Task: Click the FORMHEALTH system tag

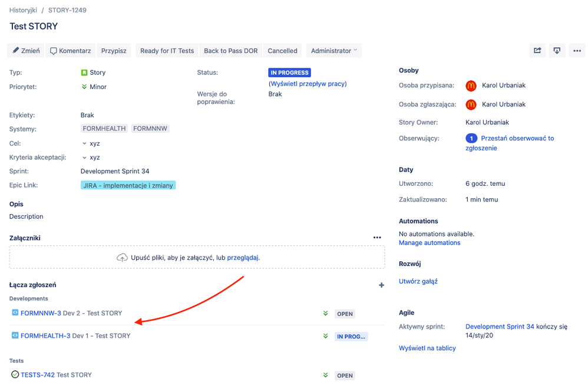Action: coord(104,129)
